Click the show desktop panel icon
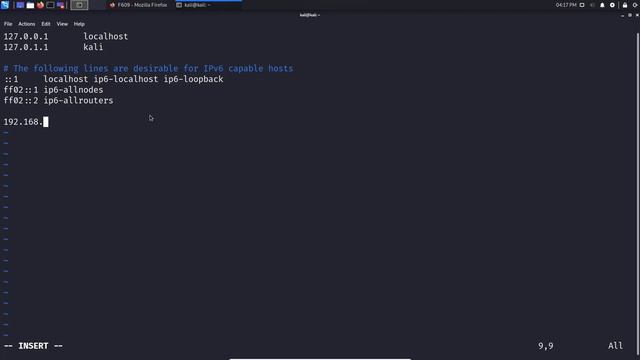 click(x=20, y=5)
